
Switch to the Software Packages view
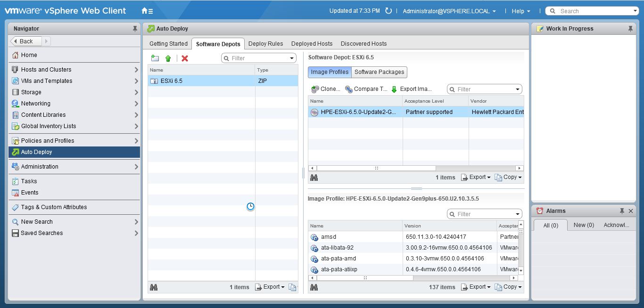coord(379,72)
